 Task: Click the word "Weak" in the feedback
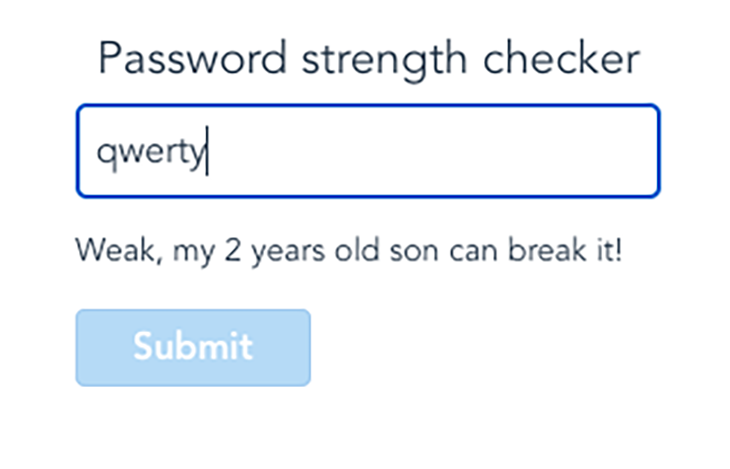coord(105,248)
